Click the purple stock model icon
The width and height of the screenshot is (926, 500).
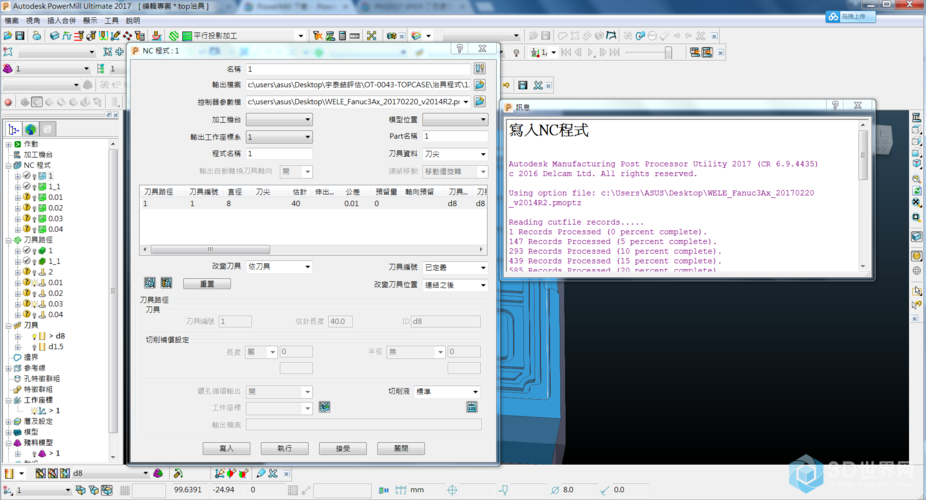click(8, 69)
